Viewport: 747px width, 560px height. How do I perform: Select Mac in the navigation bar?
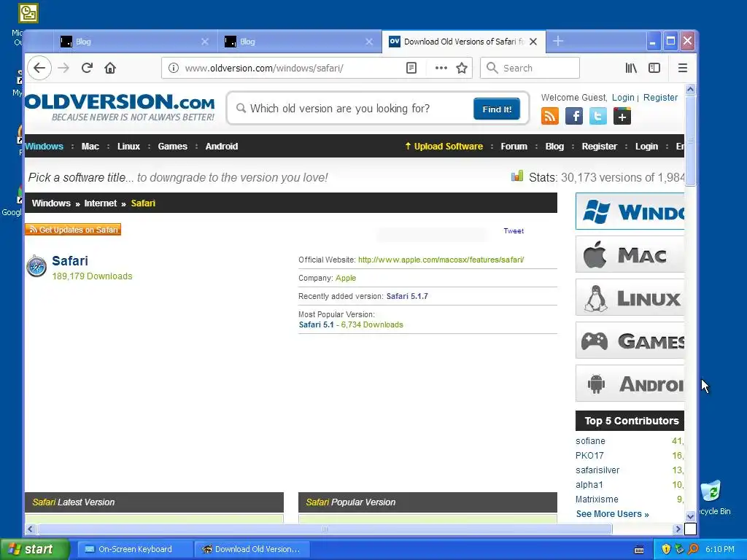coord(90,146)
